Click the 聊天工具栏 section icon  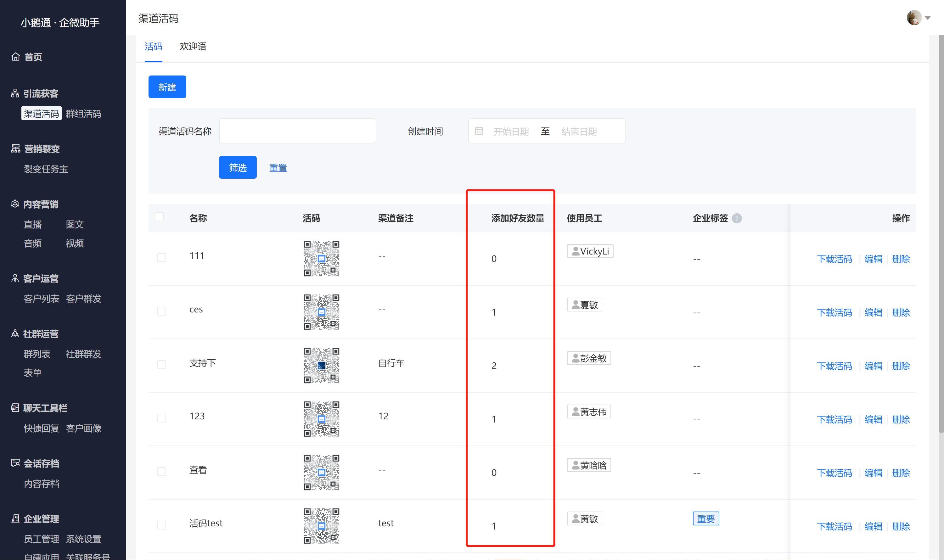15,408
